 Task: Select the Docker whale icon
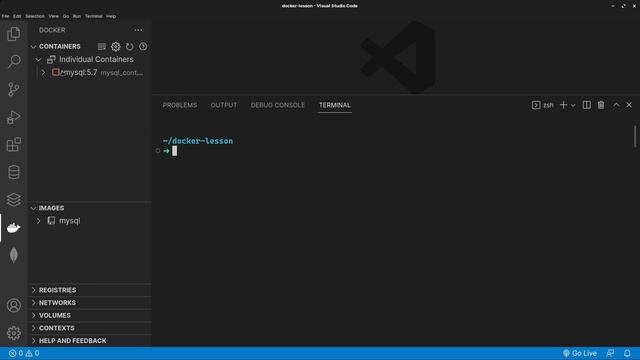(x=13, y=227)
